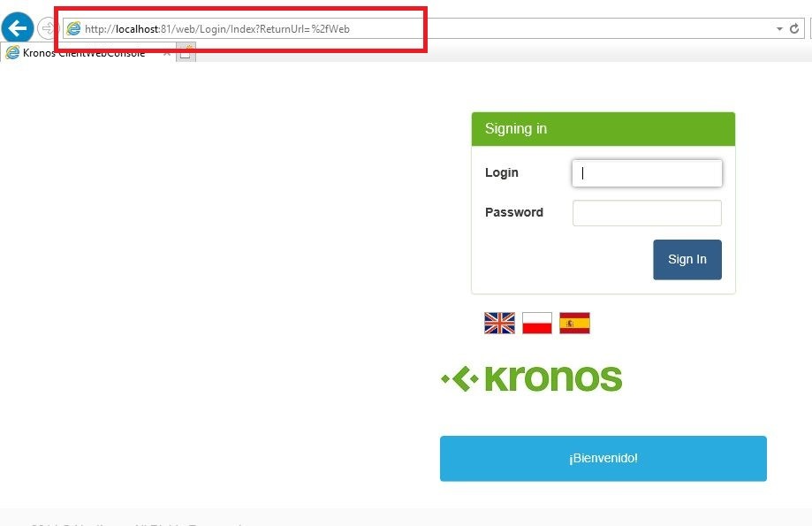This screenshot has height=526, width=812.
Task: Focus the Password text field
Action: coord(647,213)
